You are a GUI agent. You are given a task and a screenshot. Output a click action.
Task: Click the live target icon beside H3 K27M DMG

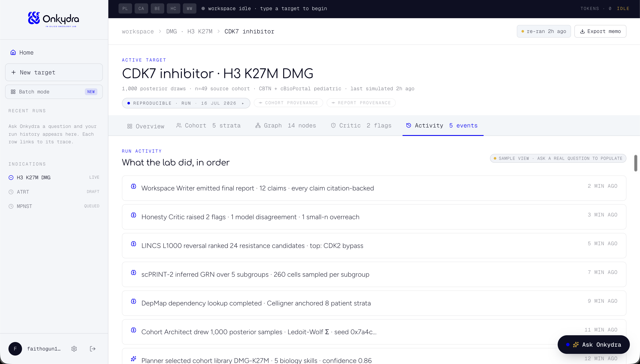pos(11,178)
